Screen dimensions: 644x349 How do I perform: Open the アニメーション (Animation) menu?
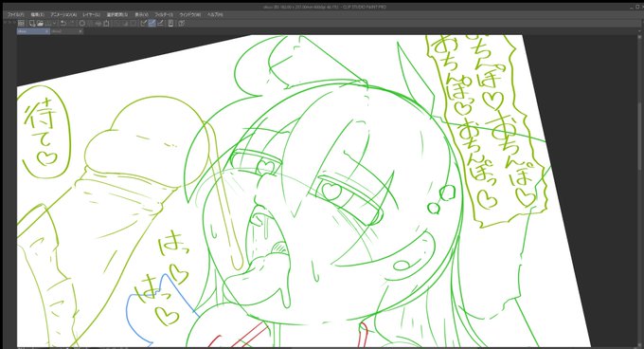(x=63, y=14)
